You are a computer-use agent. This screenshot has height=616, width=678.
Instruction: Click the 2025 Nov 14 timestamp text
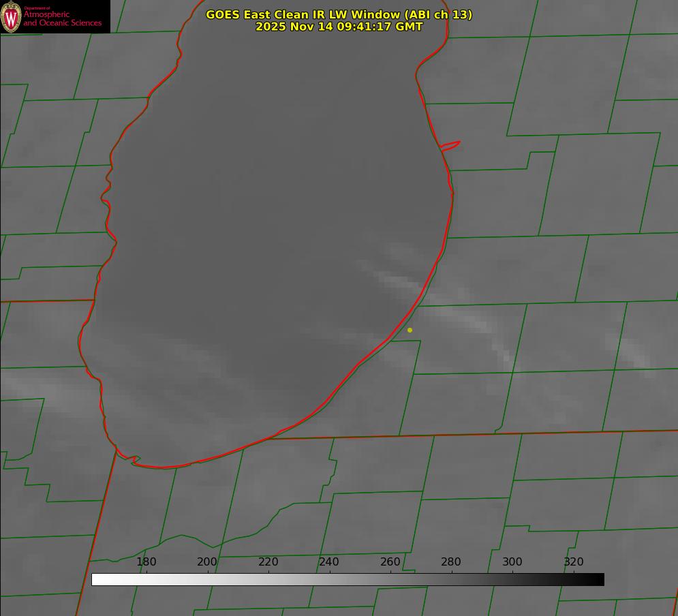point(339,27)
